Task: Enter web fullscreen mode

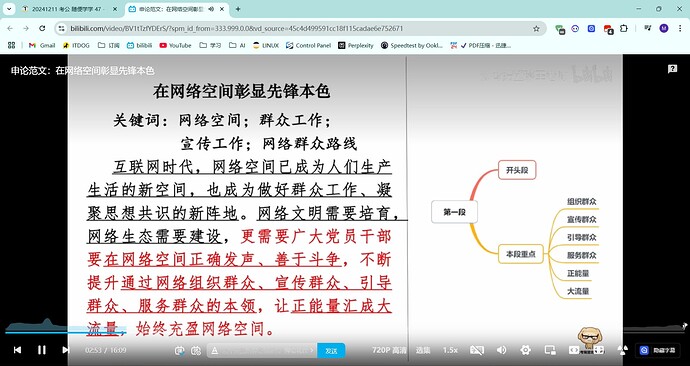Action: click(x=598, y=350)
